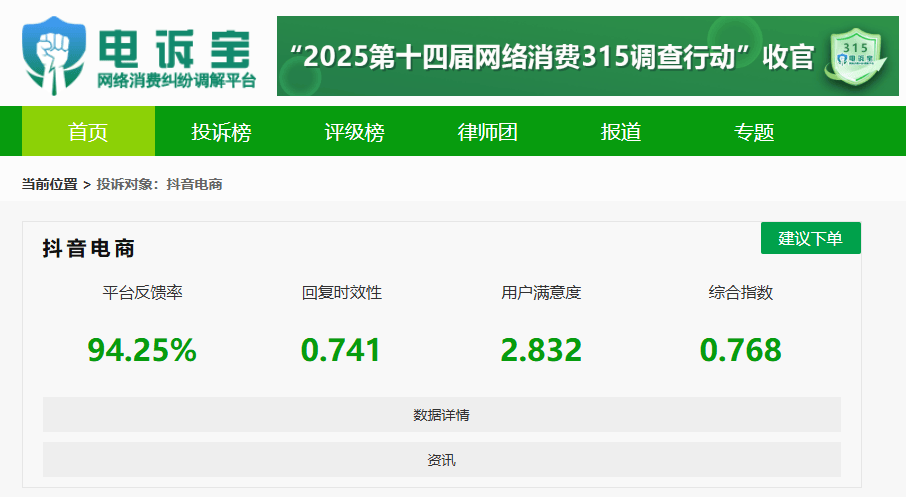Expand the 数据详情 section

click(441, 415)
